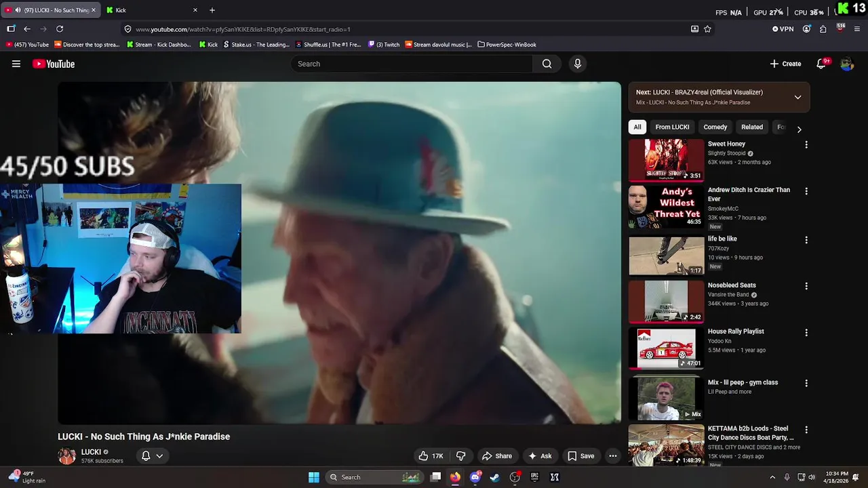This screenshot has width=868, height=488.
Task: Open browser extensions puzzle icon
Action: (x=823, y=29)
